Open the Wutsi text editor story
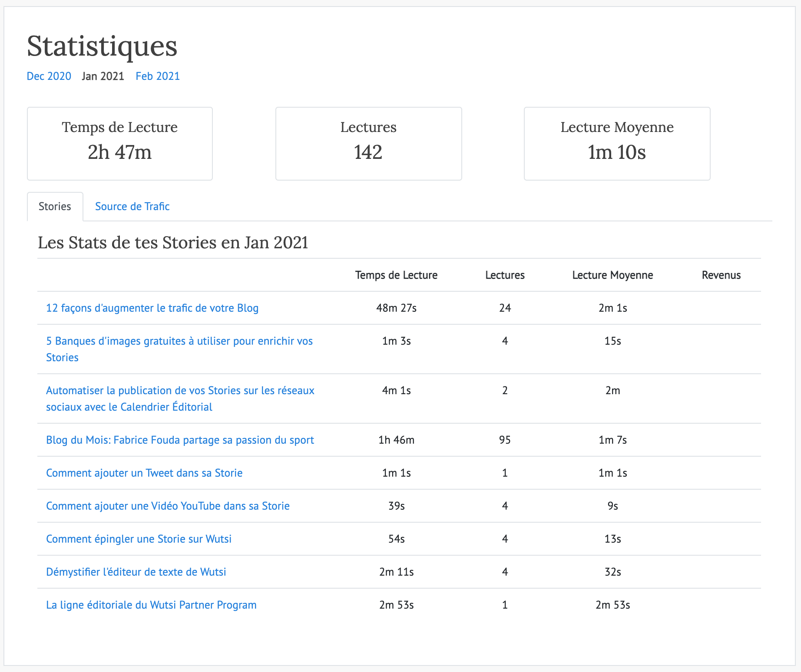 136,572
